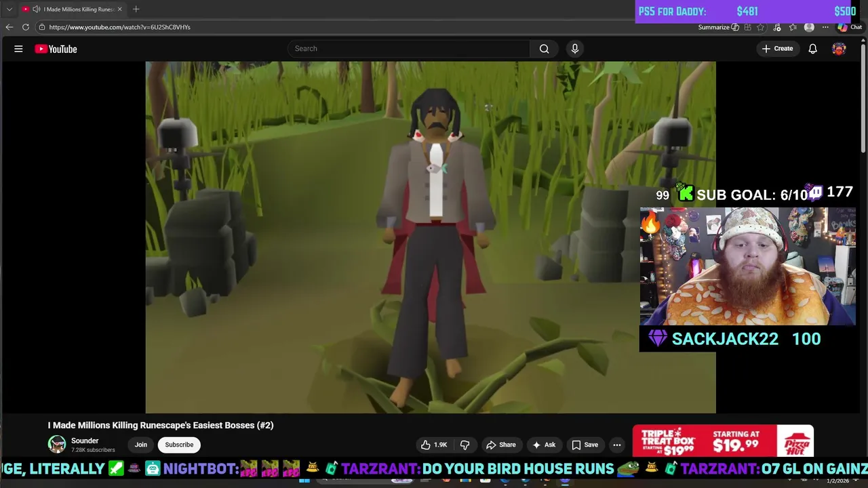
Task: Join Sounder's channel membership
Action: click(x=141, y=445)
